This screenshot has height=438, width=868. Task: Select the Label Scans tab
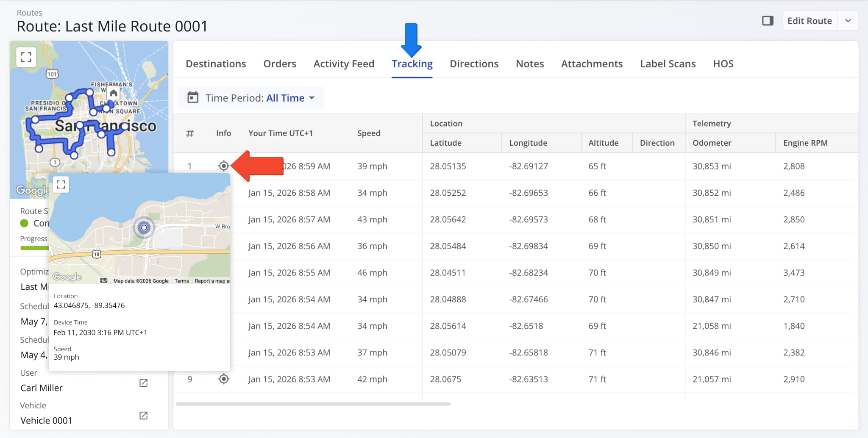click(x=668, y=64)
